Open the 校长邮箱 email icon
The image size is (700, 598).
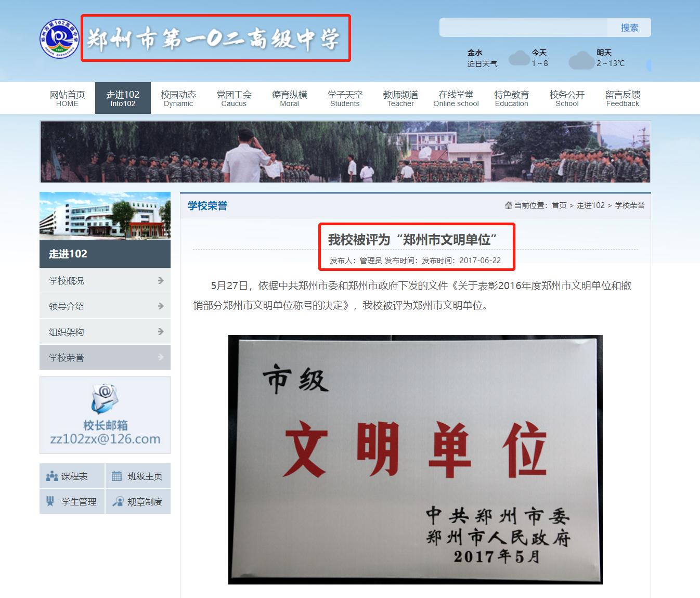[x=105, y=398]
